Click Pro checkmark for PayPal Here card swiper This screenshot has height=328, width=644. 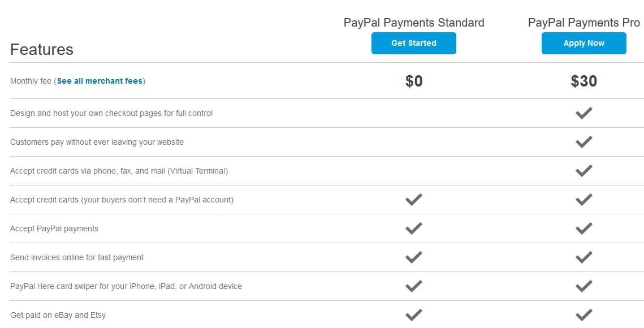(x=584, y=286)
